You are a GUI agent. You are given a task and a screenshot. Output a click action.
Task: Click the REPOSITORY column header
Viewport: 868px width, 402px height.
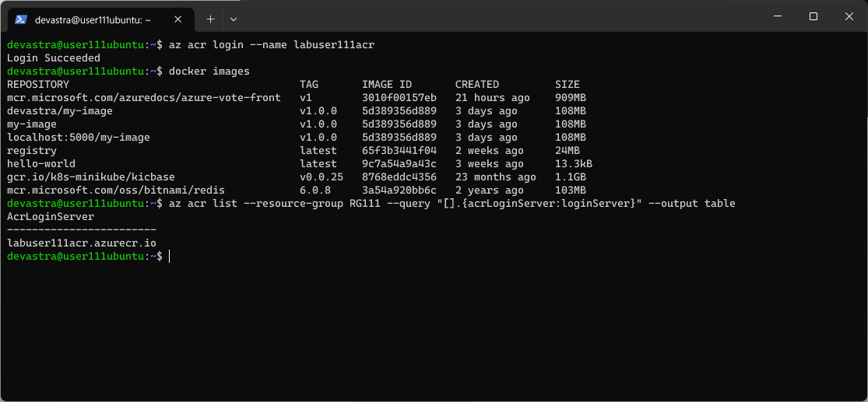[38, 85]
